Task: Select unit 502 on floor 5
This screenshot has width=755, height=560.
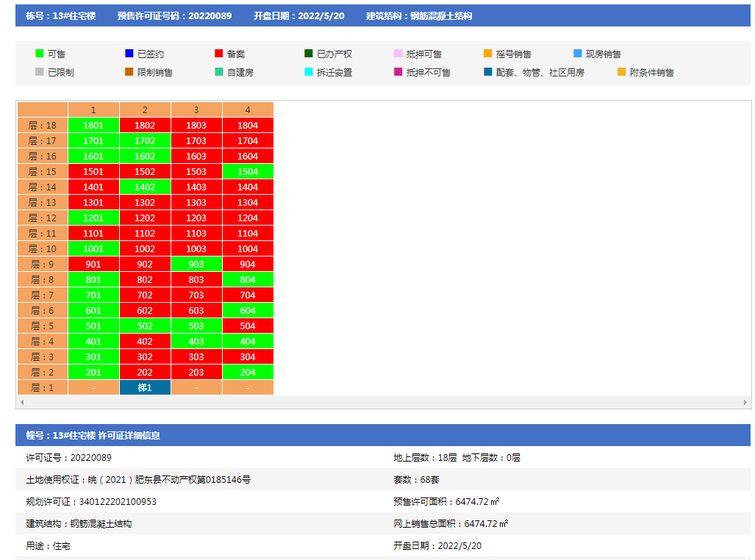Action: coord(145,326)
